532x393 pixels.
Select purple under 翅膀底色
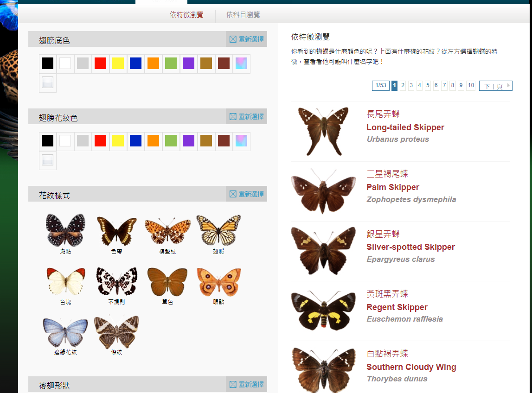[x=189, y=63]
